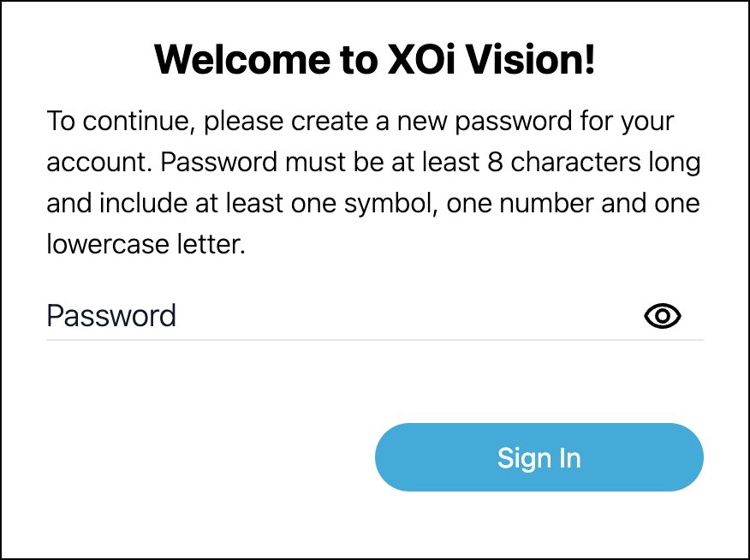The width and height of the screenshot is (750, 560).
Task: Toggle password visibility with the eye icon
Action: [x=662, y=317]
